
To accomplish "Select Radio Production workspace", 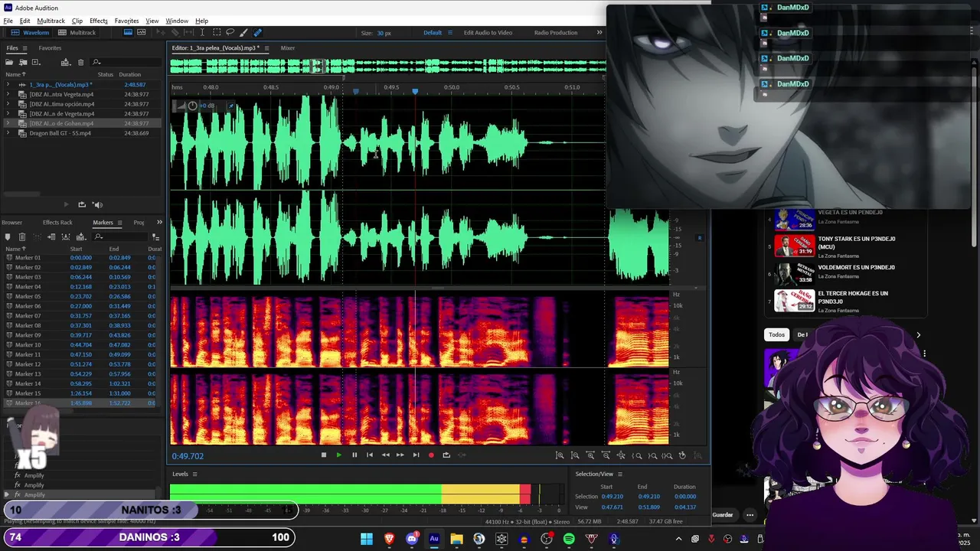I will click(x=556, y=32).
